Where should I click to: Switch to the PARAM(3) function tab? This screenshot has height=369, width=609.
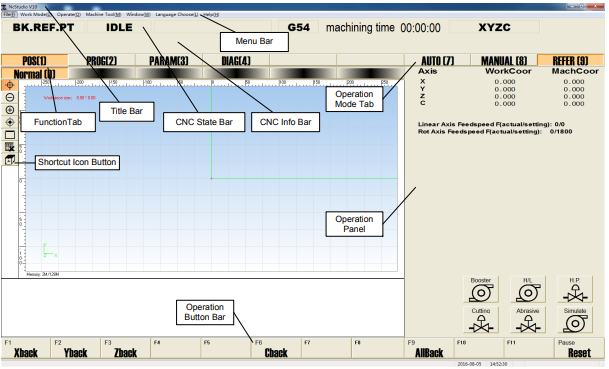point(169,61)
